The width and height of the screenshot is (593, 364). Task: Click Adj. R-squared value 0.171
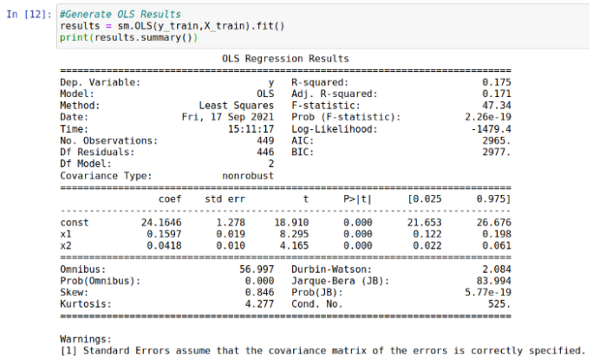[497, 94]
